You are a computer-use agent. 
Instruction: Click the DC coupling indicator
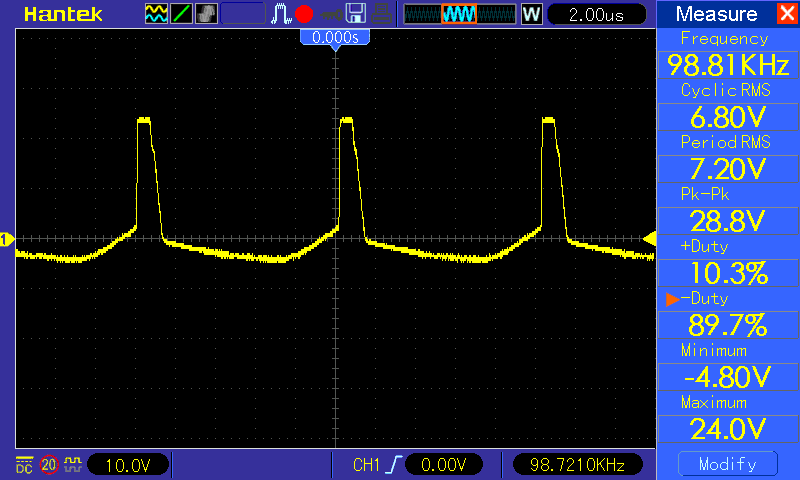click(24, 465)
